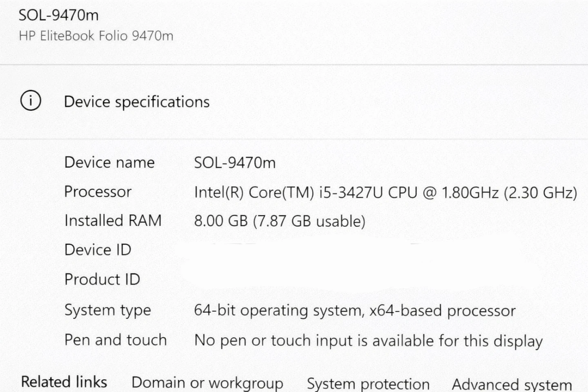Screen dimensions: 588x392
Task: Open the Domain or workgroup link
Action: coord(207,383)
